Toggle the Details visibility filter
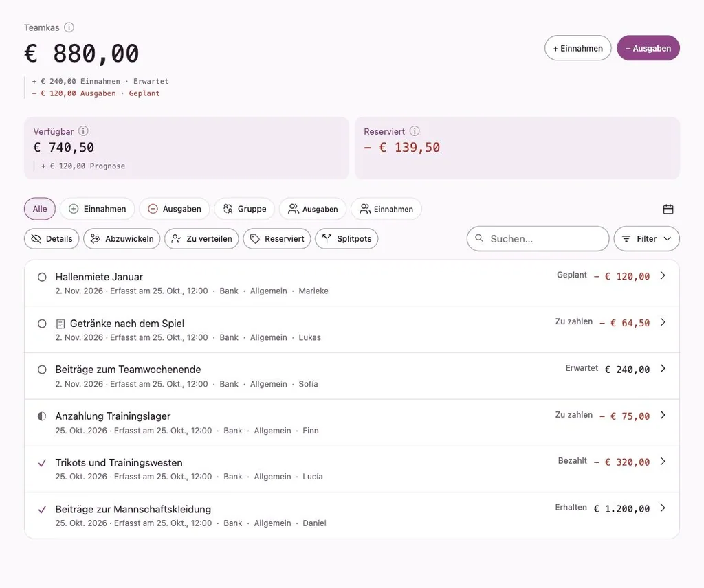704x588 pixels. click(52, 238)
